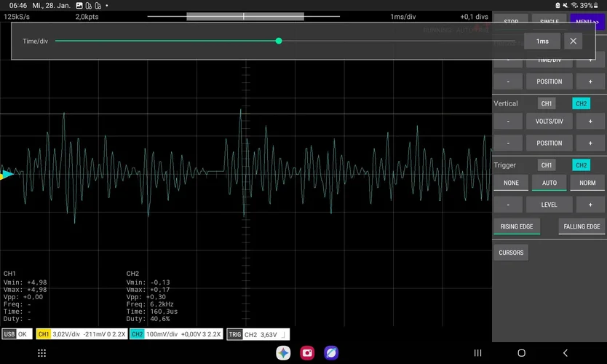
Task: Click the TRIG CH2 3,63V status box
Action: click(x=258, y=334)
